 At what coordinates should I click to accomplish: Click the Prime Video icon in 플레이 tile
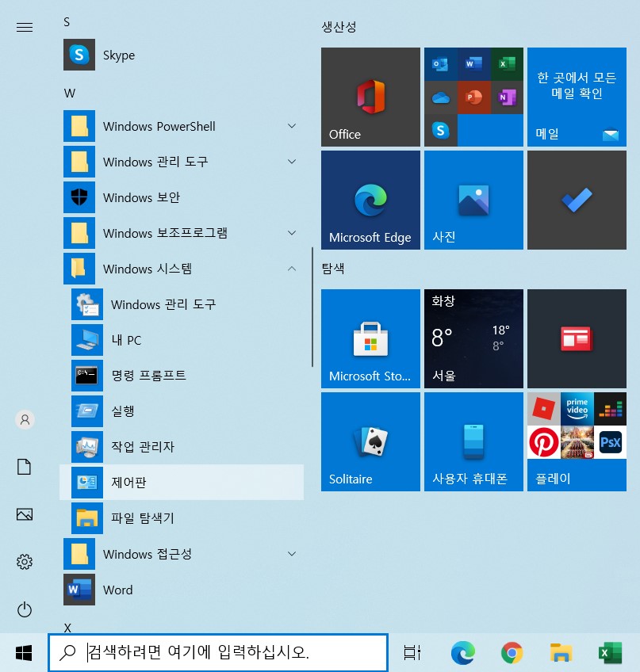pyautogui.click(x=577, y=409)
